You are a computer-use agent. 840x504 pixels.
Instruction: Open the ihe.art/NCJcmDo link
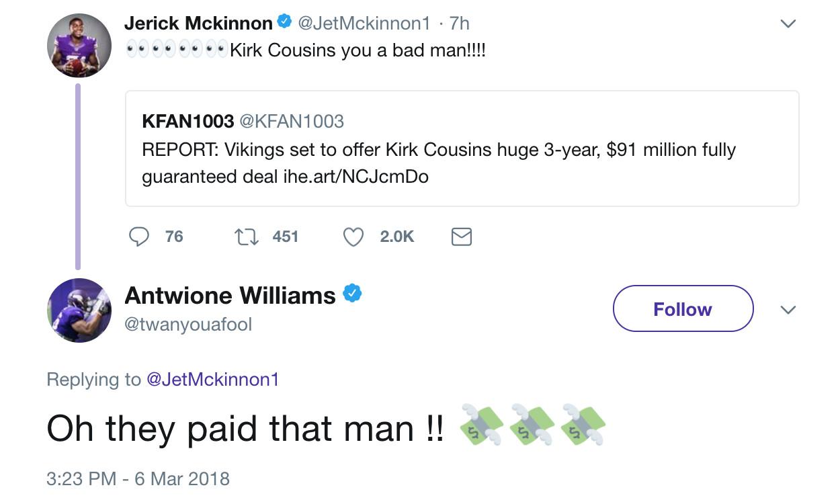[355, 177]
